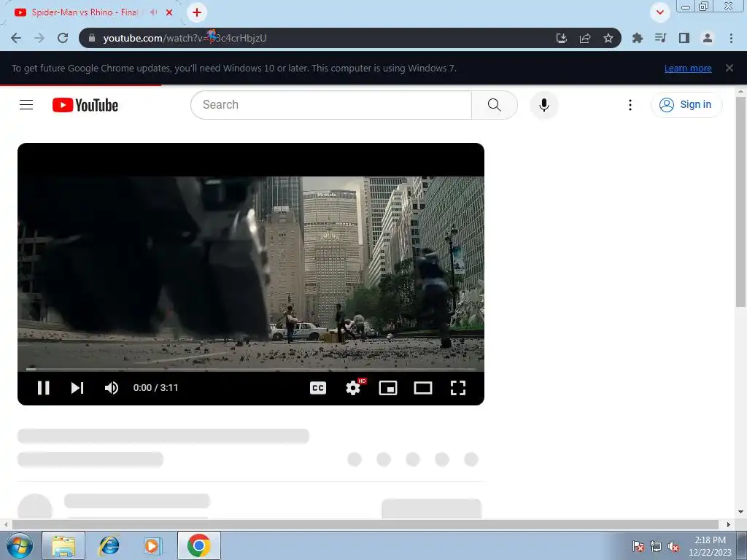This screenshot has width=747, height=560.
Task: Open the Chrome profile avatar
Action: tap(708, 38)
